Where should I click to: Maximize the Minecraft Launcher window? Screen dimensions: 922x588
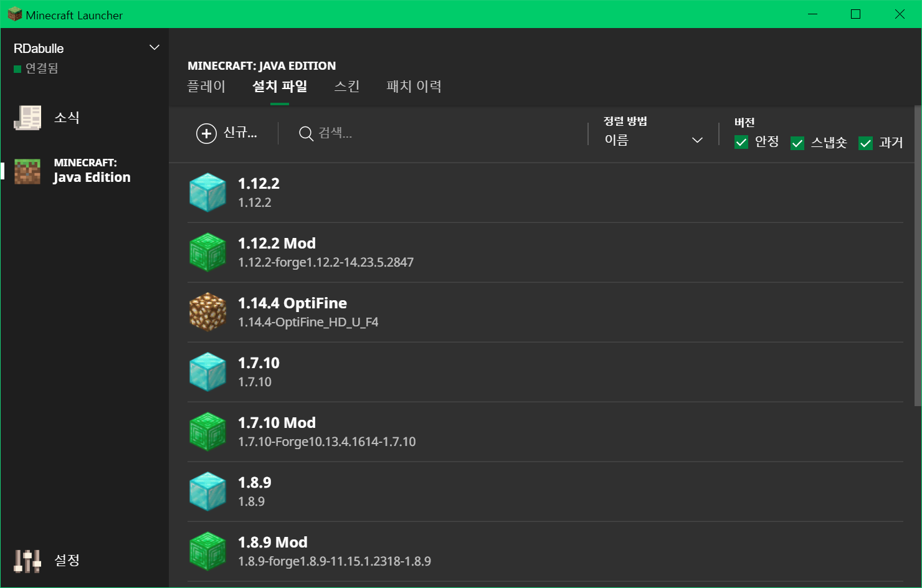click(855, 14)
